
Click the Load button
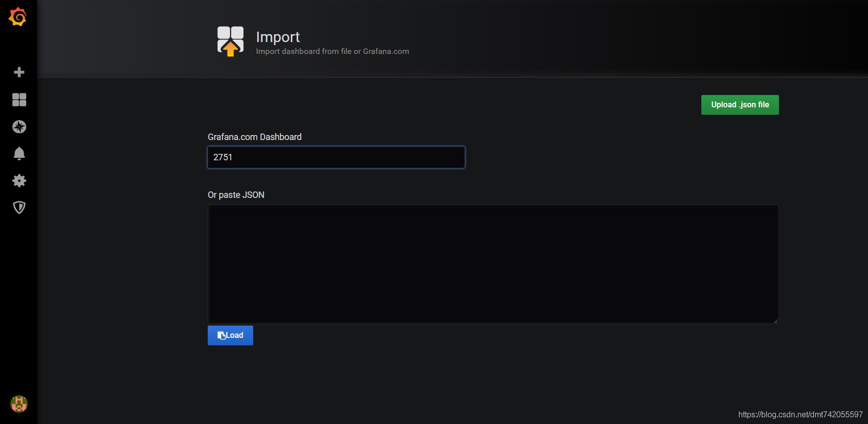point(230,335)
